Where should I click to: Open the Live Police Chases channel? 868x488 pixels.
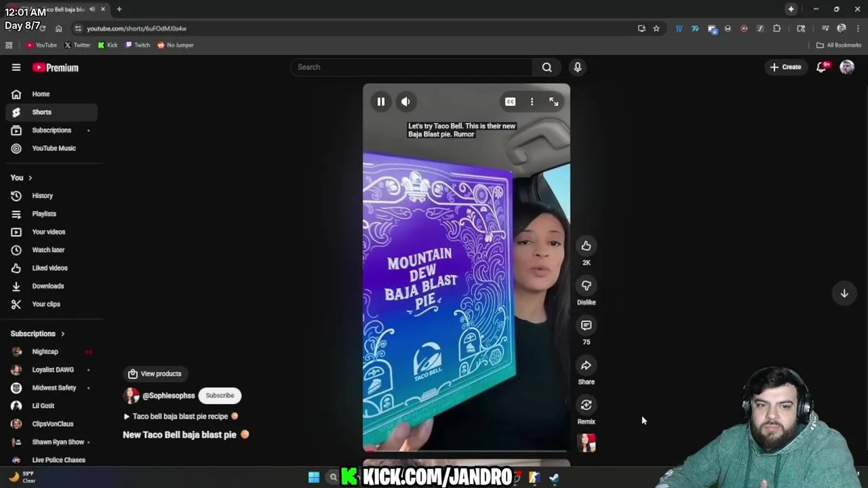coord(52,460)
